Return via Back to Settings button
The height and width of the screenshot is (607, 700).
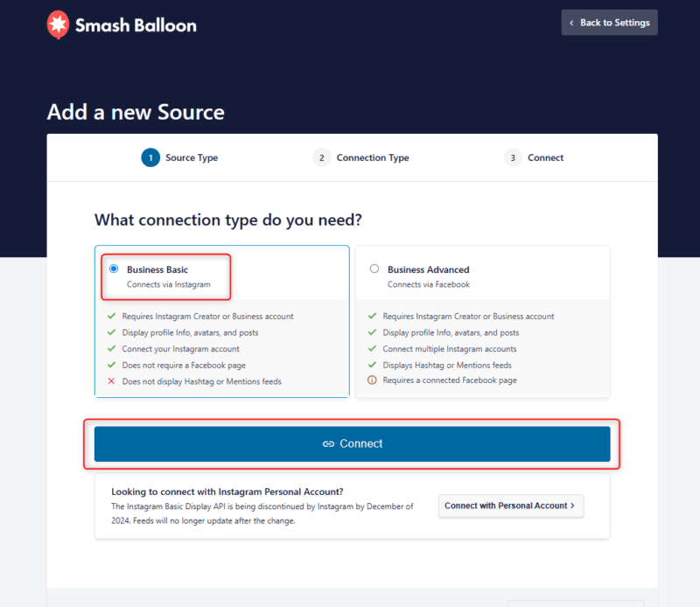coord(610,23)
